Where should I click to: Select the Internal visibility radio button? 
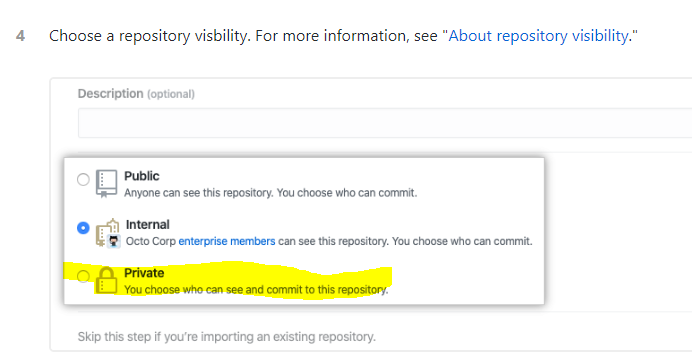[x=83, y=228]
